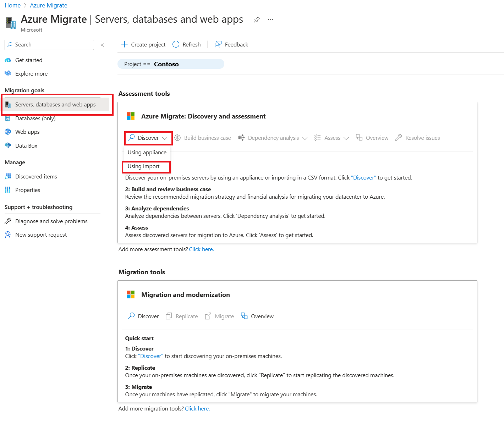Expand the Dependency analysis dropdown chevron

click(305, 138)
